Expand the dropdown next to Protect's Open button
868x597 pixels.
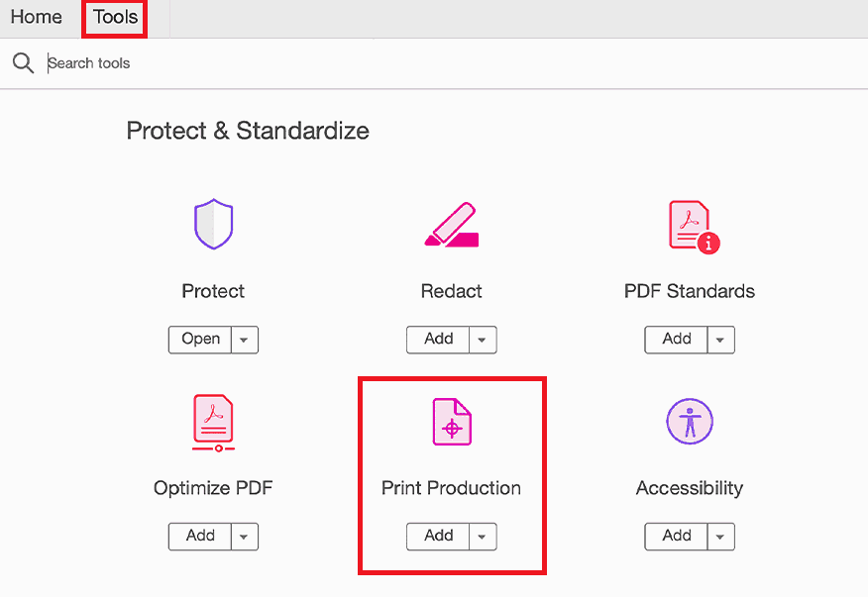[x=245, y=340]
